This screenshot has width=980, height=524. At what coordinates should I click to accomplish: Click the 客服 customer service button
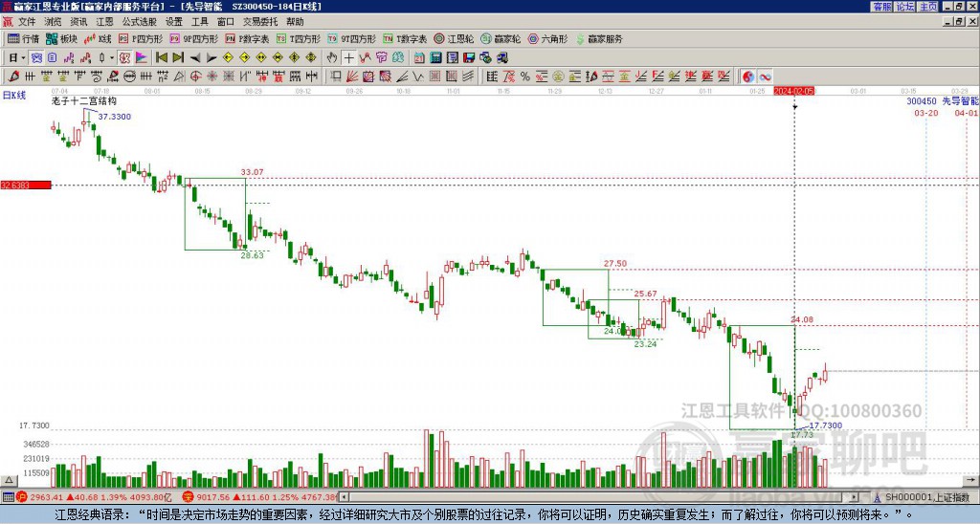[881, 7]
